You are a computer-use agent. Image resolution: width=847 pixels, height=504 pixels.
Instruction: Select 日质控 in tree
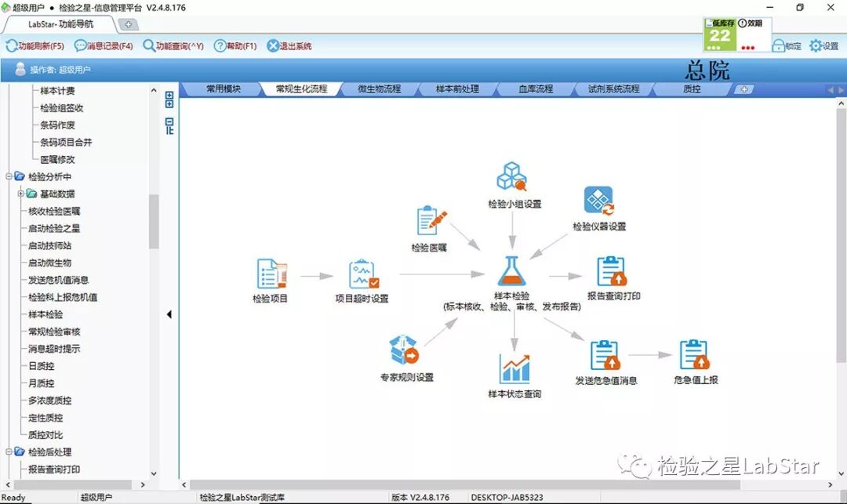(x=41, y=366)
